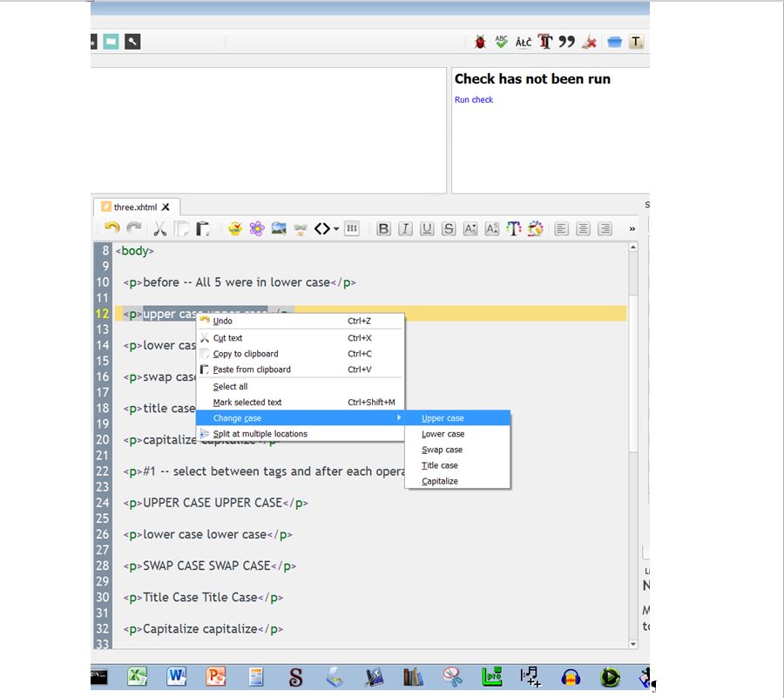Click the angle brackets insert tag icon
Screen dimensions: 784x698
tap(322, 228)
